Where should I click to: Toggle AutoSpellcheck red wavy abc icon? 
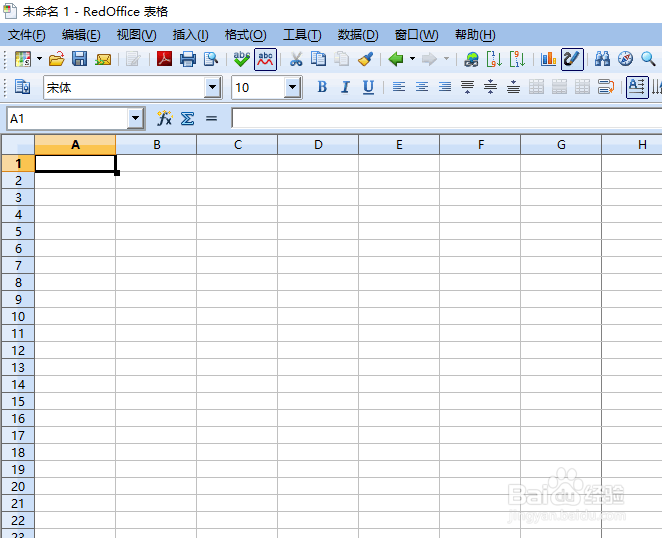(265, 59)
